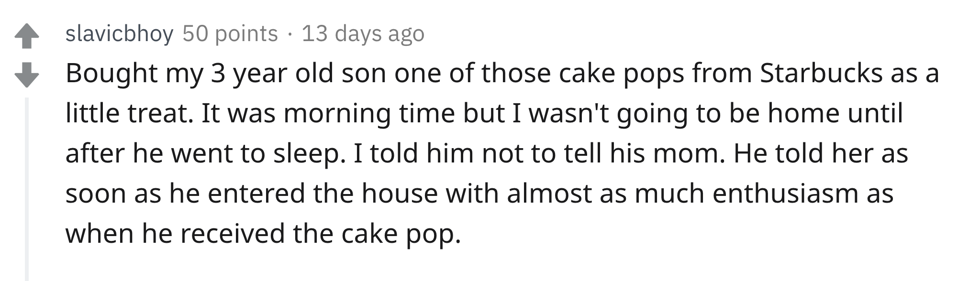
Task: Click the word Starbucks in the comment
Action: (821, 74)
